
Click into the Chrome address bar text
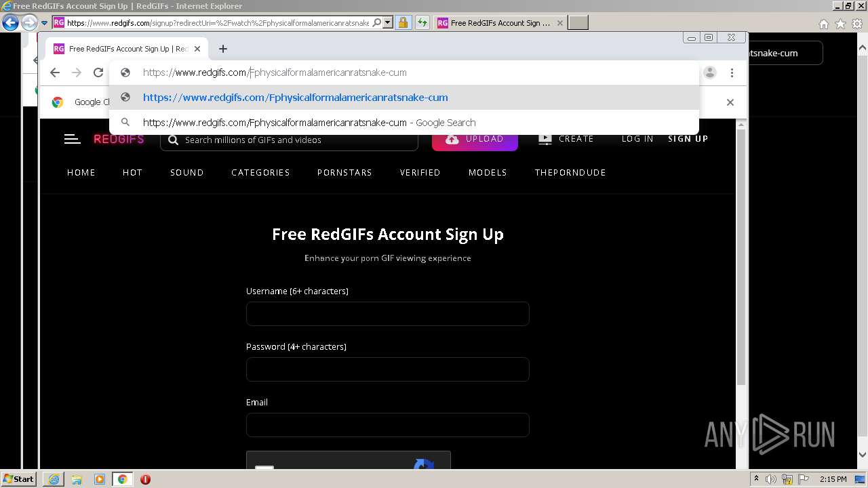point(275,73)
